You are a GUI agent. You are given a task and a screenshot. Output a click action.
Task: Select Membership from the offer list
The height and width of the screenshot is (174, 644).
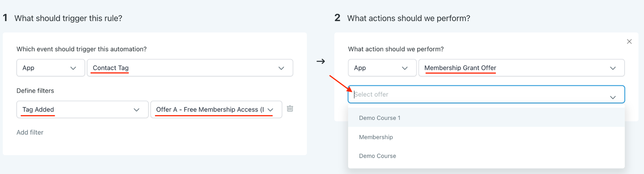(376, 137)
